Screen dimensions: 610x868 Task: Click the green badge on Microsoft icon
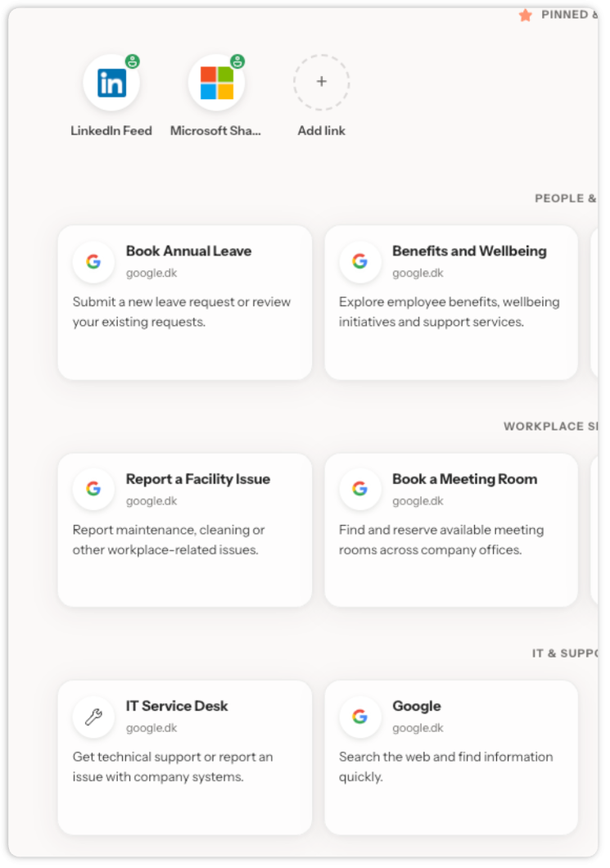click(237, 61)
